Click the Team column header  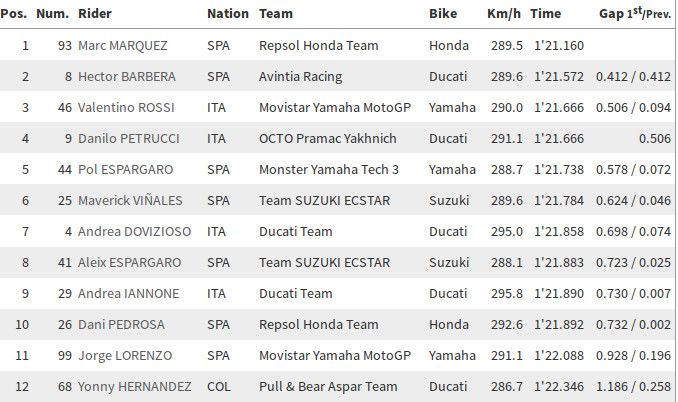[275, 14]
